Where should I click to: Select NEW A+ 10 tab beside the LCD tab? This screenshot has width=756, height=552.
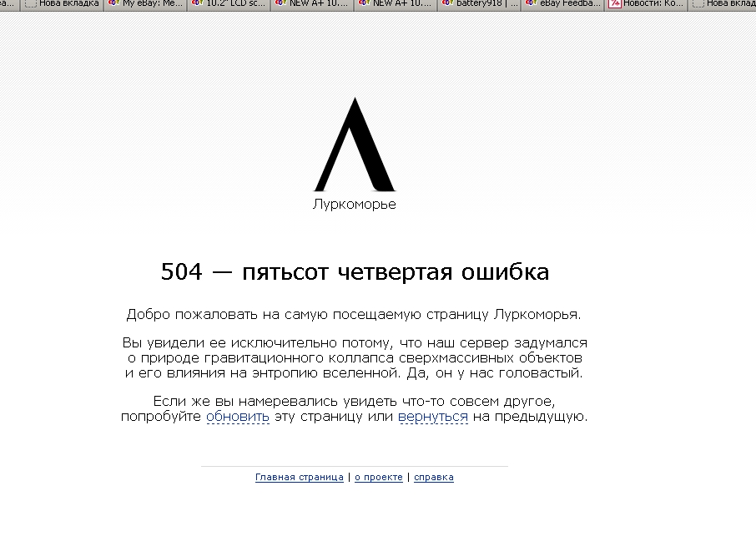tap(312, 4)
